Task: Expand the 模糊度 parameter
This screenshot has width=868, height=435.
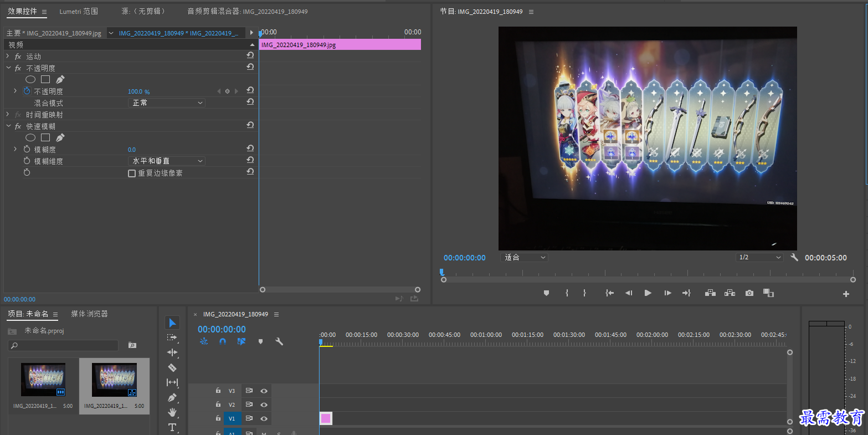Action: [15, 149]
